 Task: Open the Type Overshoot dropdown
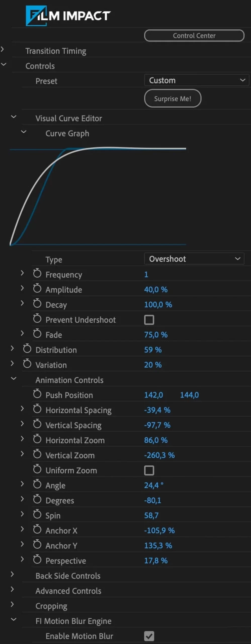[x=194, y=259]
